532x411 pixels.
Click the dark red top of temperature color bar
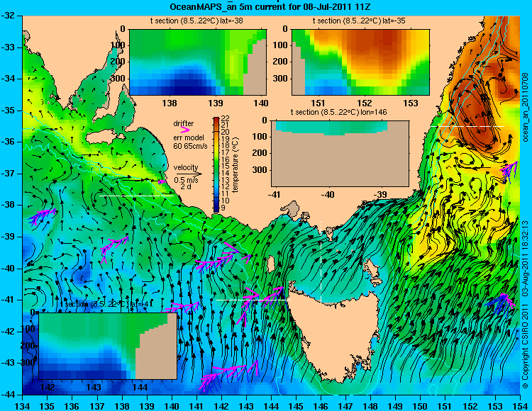tap(216, 120)
